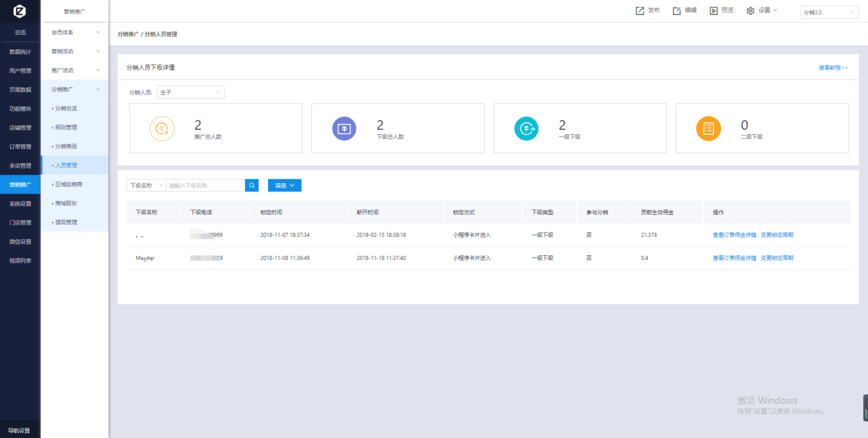Collapse the 分销推广 menu section
This screenshot has height=438, width=868.
pyautogui.click(x=75, y=90)
